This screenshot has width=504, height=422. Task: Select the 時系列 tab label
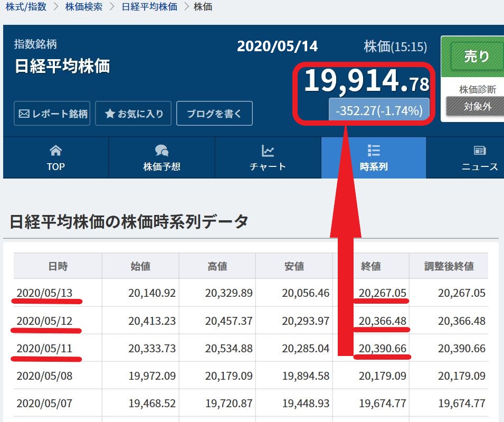[x=374, y=166]
